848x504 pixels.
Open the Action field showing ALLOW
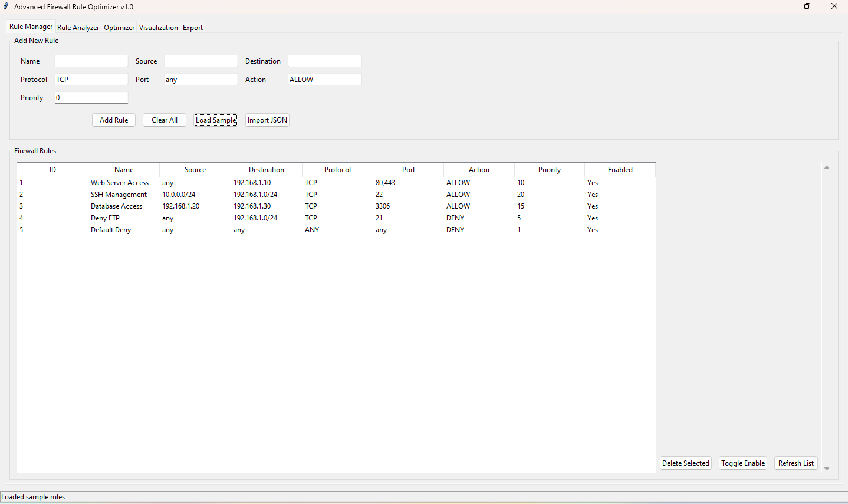click(324, 80)
